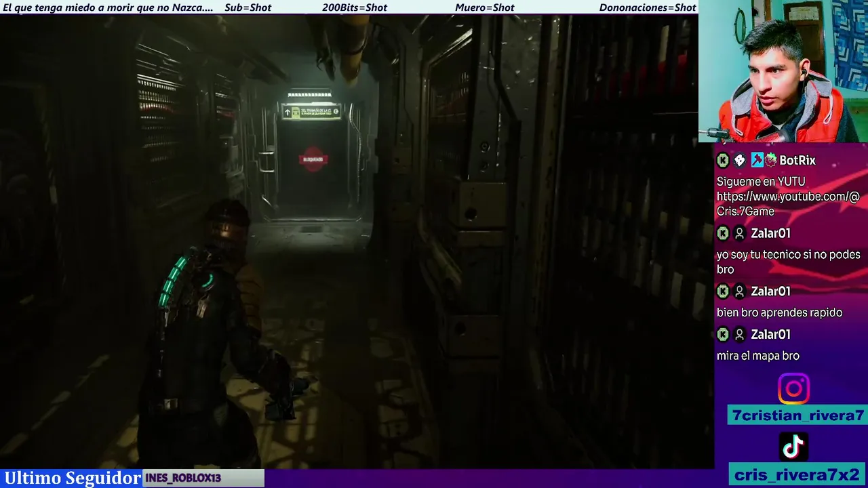The width and height of the screenshot is (868, 488).
Task: Open Zalar01 username above 'bien bro aprendes rapido'
Action: [x=770, y=291]
